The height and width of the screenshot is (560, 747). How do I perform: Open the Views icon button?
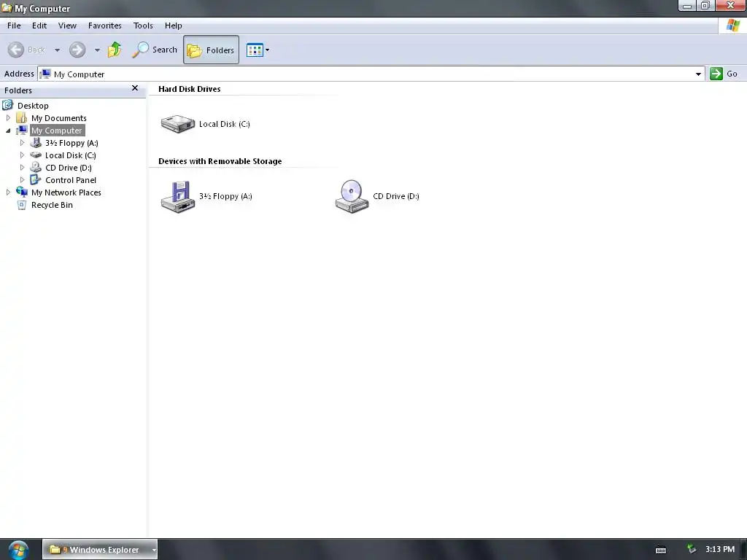coord(255,50)
